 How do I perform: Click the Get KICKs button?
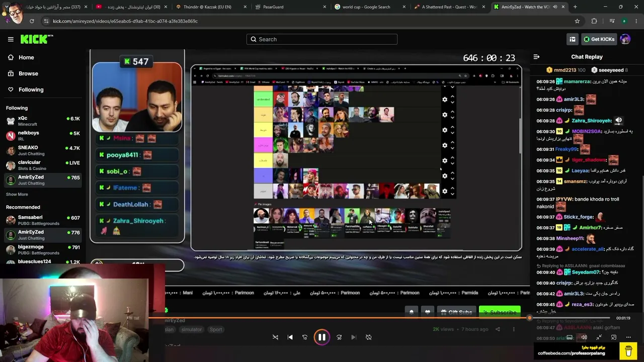pos(599,39)
